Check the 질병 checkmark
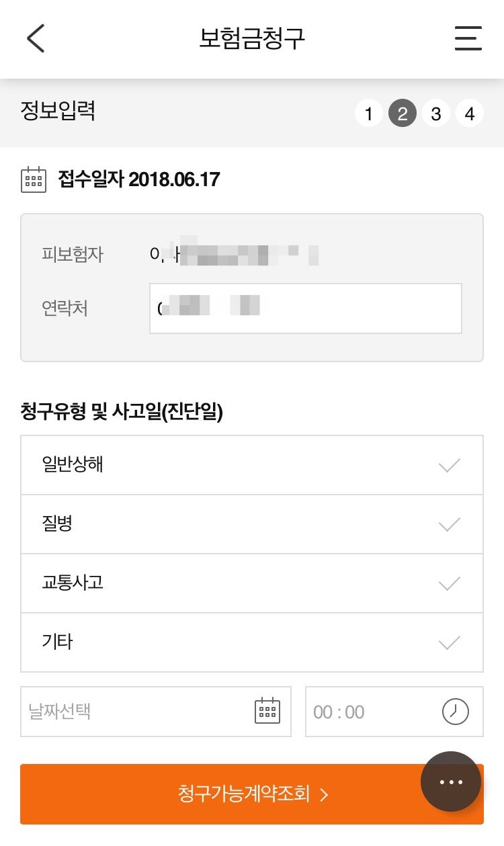This screenshot has height=846, width=504. tap(449, 524)
